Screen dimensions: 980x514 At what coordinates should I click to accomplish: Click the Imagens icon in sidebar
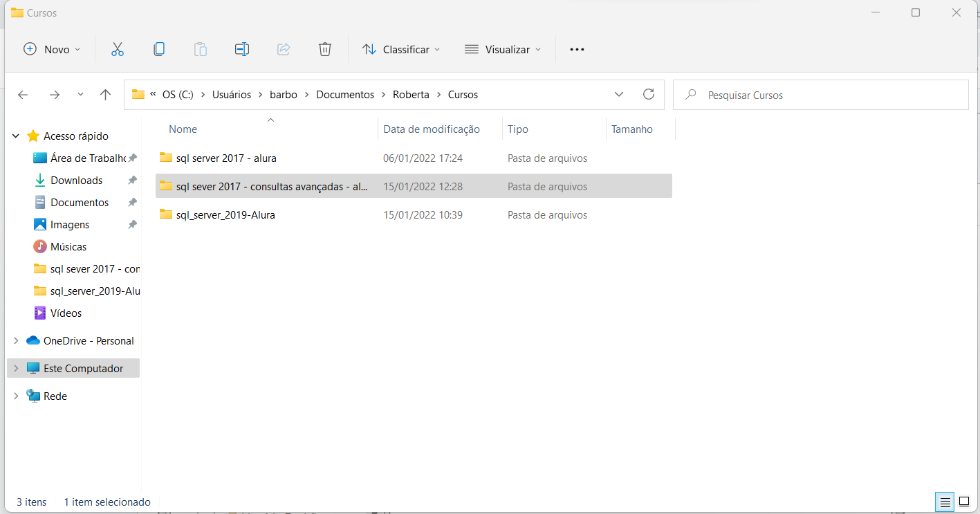click(40, 224)
